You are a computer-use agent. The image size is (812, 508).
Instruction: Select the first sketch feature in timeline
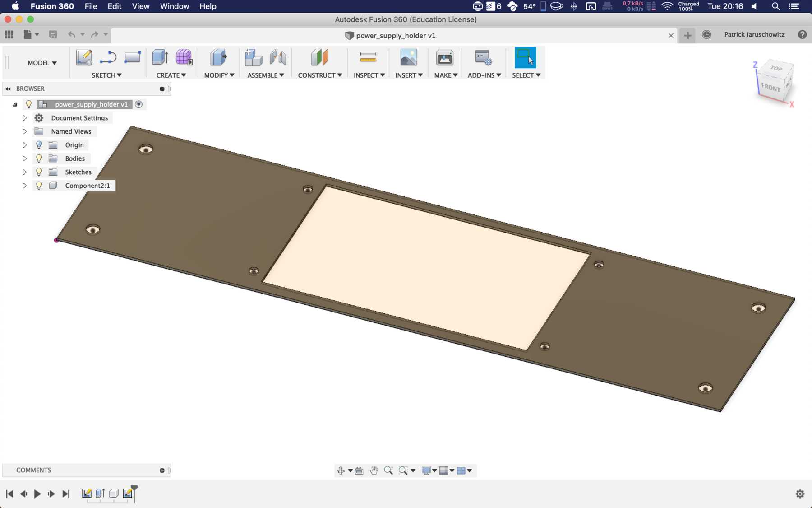(x=87, y=493)
